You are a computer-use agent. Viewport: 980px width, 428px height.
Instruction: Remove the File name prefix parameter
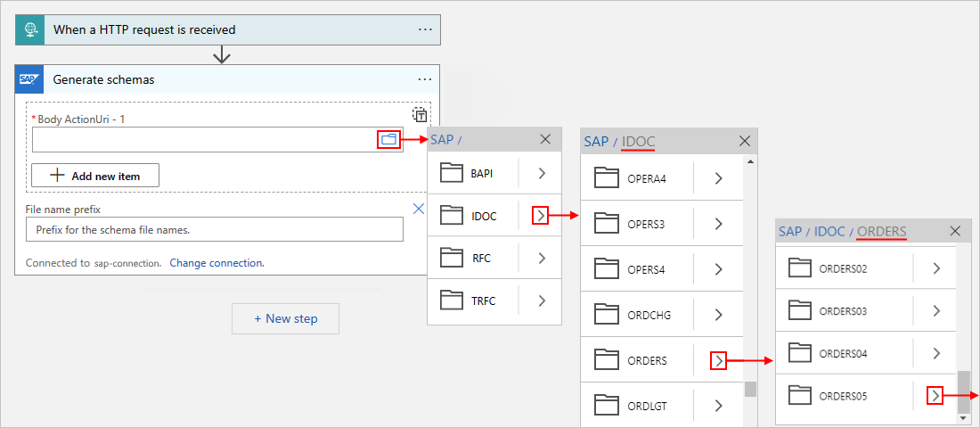419,209
